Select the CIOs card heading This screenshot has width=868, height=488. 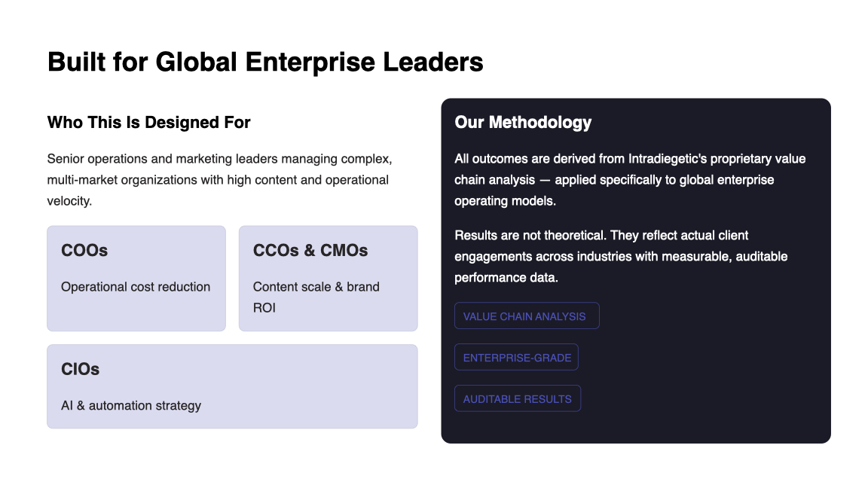click(81, 370)
